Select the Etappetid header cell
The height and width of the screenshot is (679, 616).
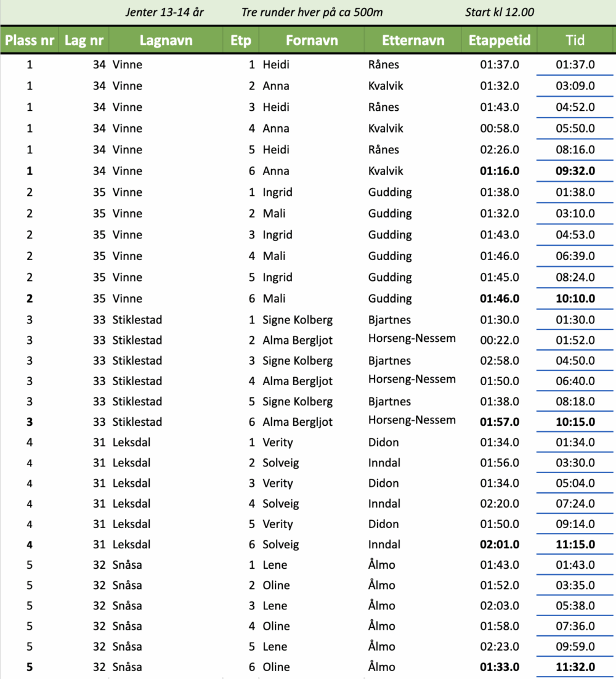500,41
